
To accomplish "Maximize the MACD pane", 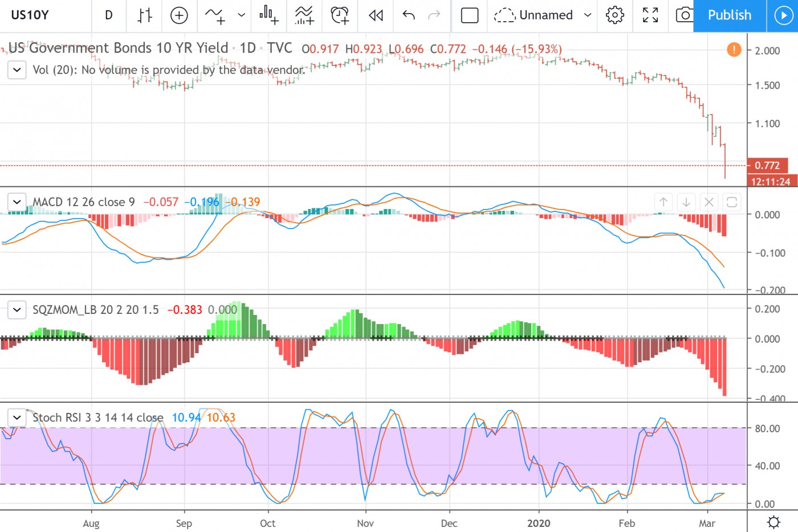I will click(732, 202).
